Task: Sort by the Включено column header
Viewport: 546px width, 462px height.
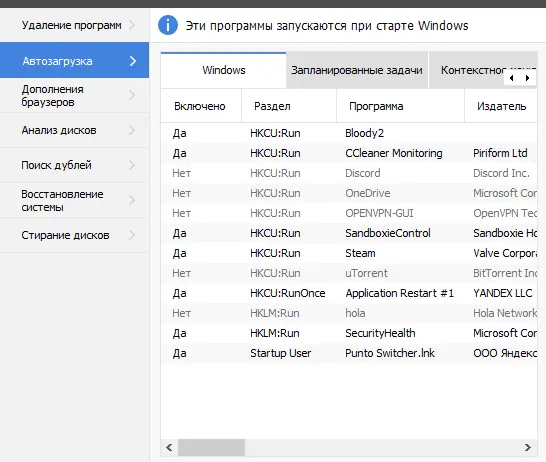Action: coord(201,106)
